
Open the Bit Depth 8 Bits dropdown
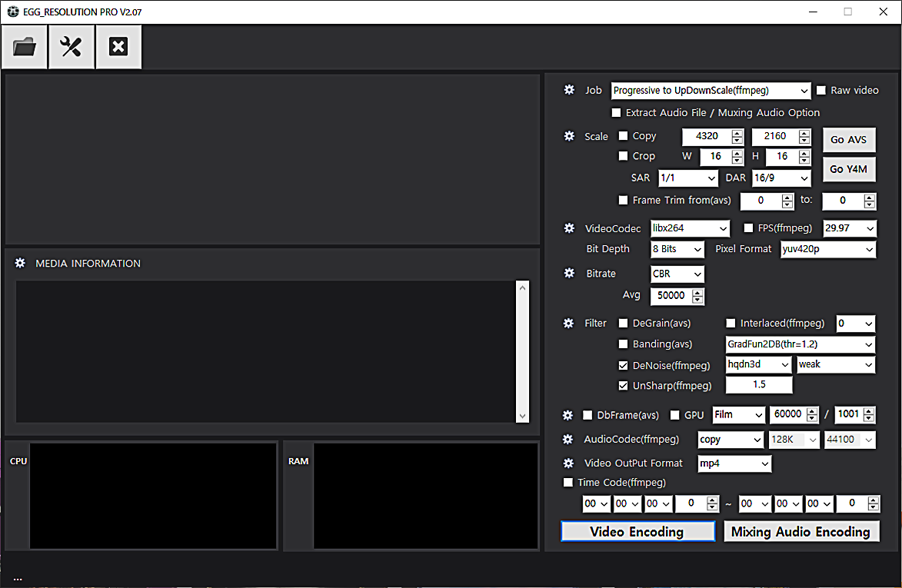pos(677,249)
